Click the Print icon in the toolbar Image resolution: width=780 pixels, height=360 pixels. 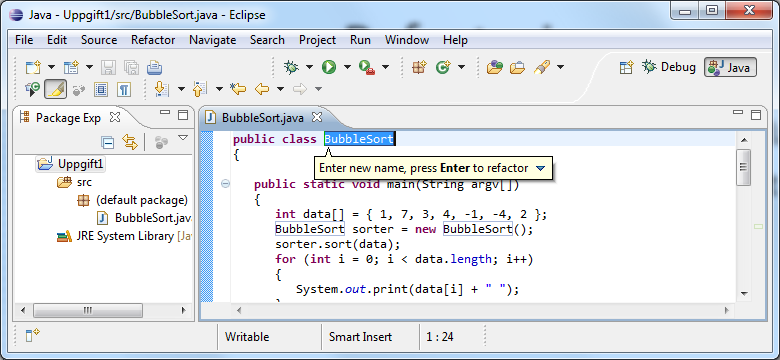click(x=154, y=67)
